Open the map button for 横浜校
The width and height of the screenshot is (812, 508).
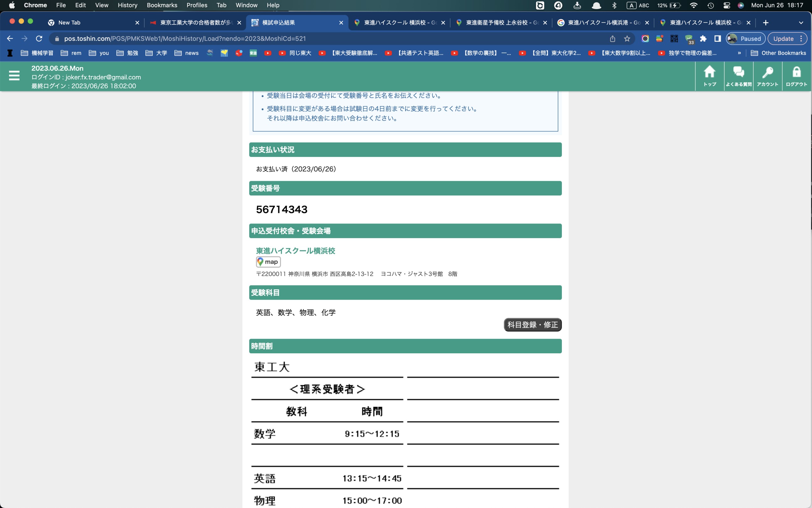coord(268,262)
